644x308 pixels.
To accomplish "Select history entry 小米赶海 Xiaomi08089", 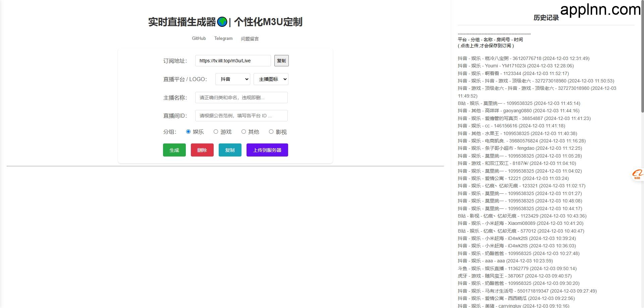I will (x=521, y=223).
